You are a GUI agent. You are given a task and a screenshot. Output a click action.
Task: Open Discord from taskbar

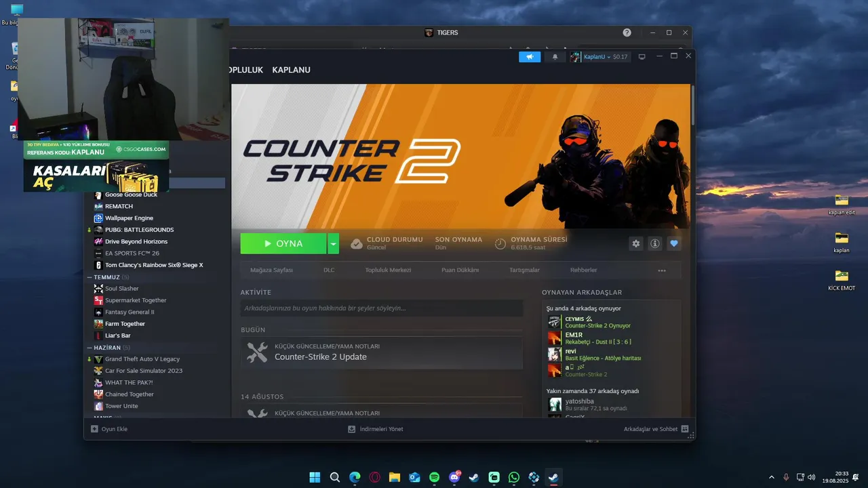point(454,477)
